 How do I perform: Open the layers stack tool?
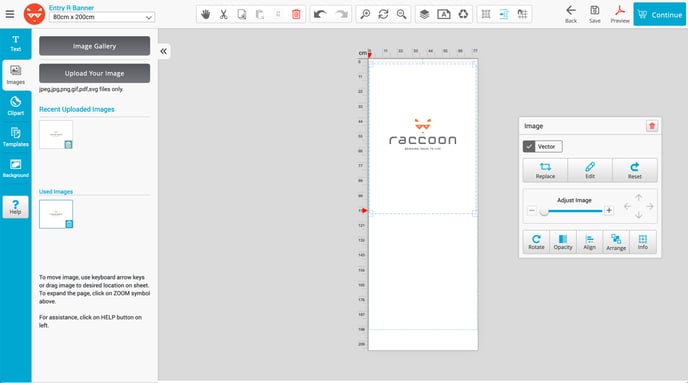(x=424, y=14)
